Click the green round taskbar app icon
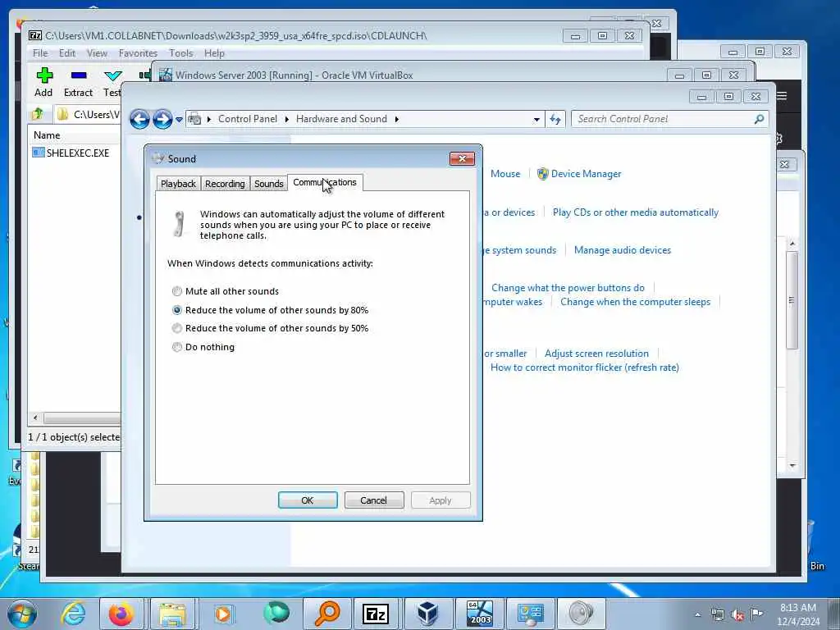The height and width of the screenshot is (630, 840). click(276, 613)
